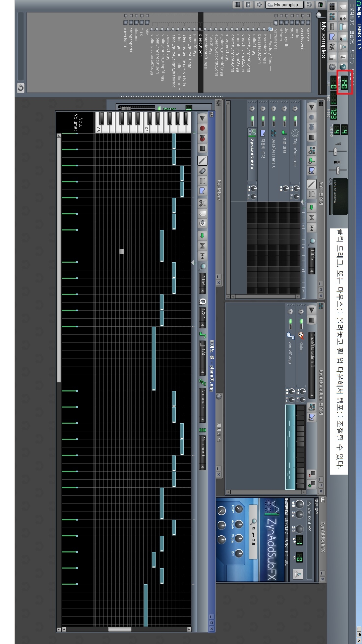Open Piano Roll 200% zoom dropdown

point(202,283)
